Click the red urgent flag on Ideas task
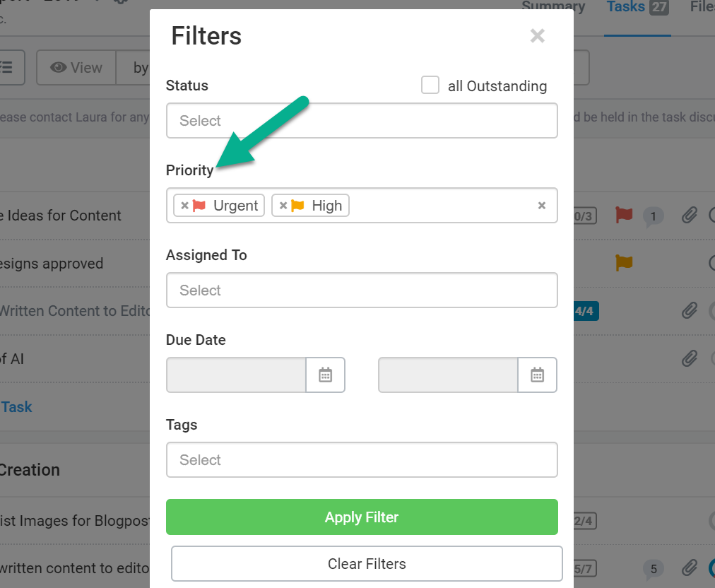715x588 pixels. [x=624, y=215]
